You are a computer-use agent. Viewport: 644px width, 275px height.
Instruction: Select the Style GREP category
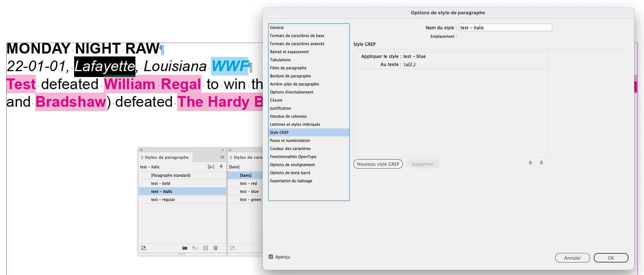(x=309, y=132)
